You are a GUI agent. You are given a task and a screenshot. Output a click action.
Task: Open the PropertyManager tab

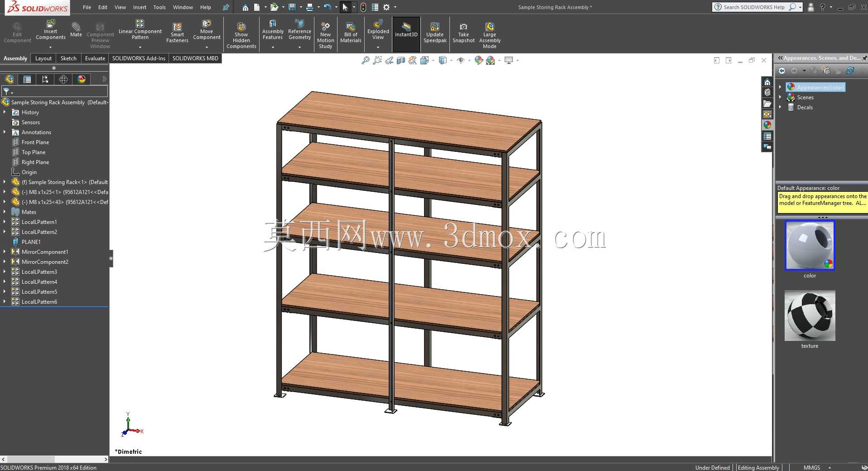tap(27, 79)
